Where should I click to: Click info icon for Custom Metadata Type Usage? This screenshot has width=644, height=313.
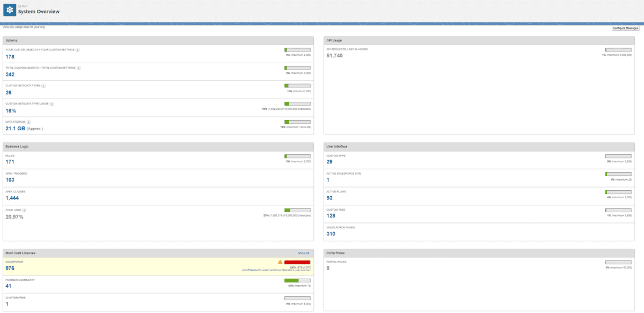(52, 104)
